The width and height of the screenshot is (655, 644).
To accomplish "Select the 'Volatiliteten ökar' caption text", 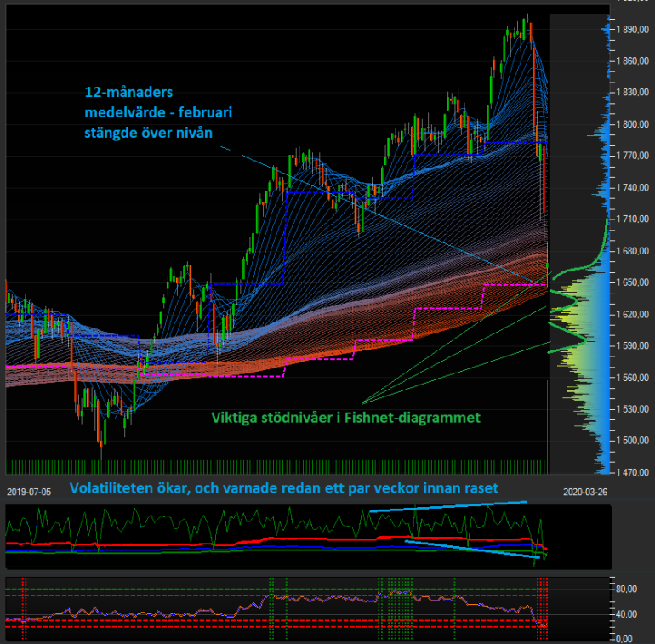I will pos(284,487).
